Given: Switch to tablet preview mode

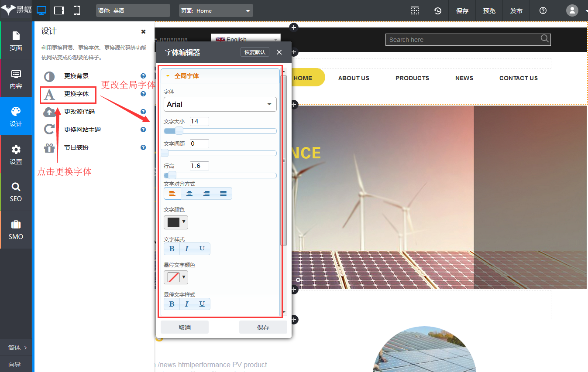Looking at the screenshot, I should [x=59, y=10].
